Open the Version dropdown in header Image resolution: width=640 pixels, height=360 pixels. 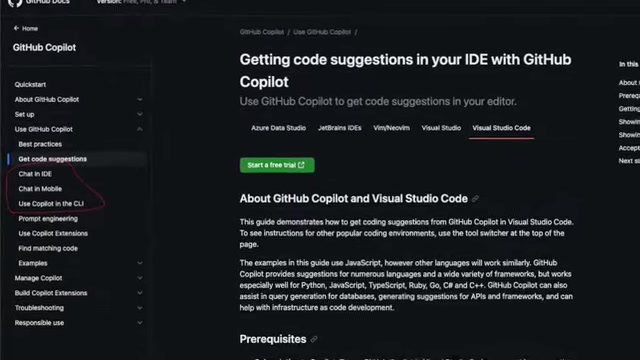pos(141,2)
